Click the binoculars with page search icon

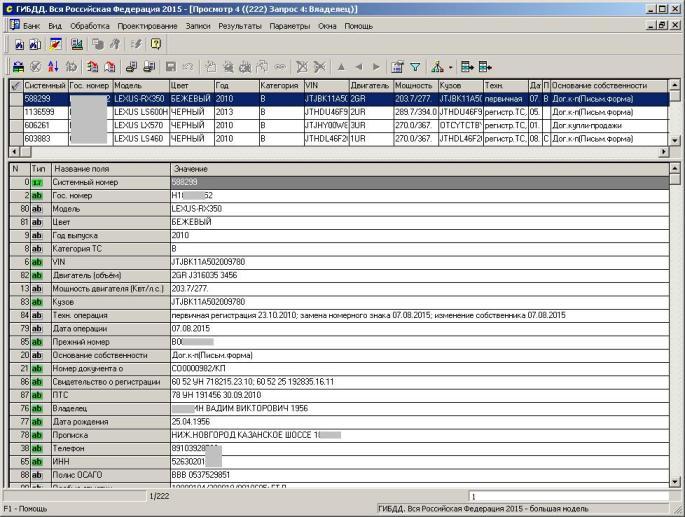(35, 44)
